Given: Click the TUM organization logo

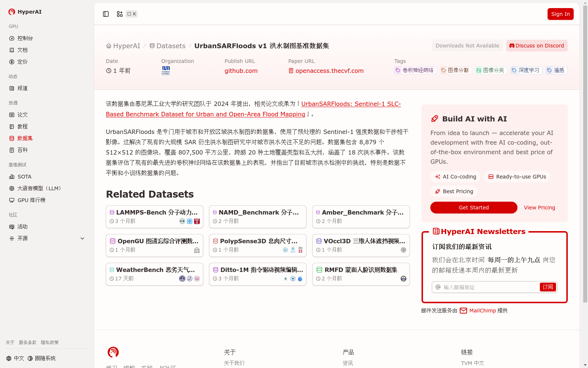Looking at the screenshot, I should pyautogui.click(x=166, y=71).
